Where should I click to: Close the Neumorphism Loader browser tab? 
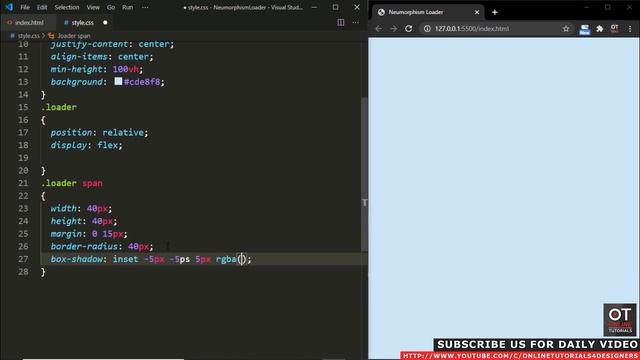pos(476,12)
